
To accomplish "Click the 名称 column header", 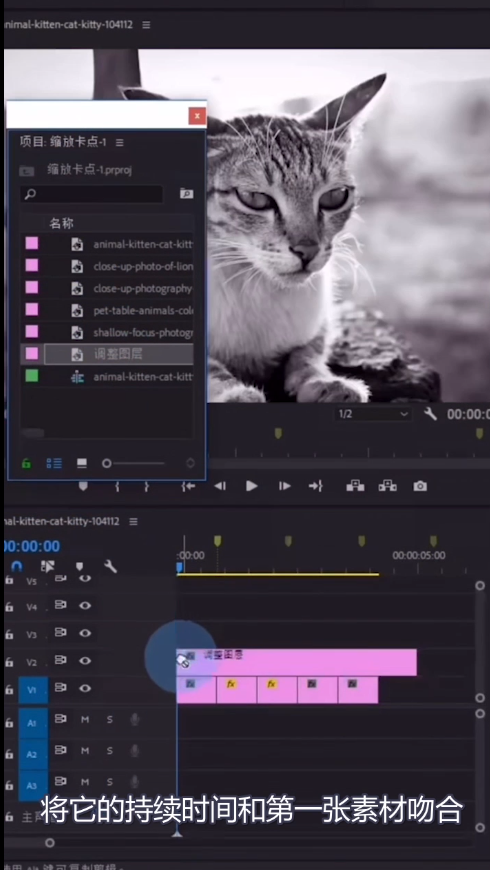I will pos(61,224).
